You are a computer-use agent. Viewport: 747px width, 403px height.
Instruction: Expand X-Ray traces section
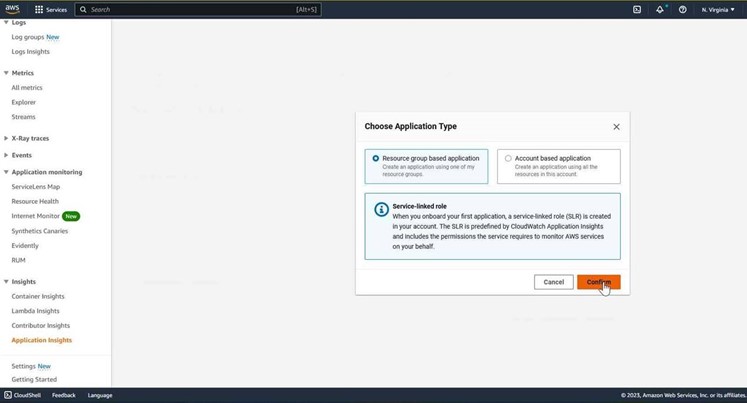[6, 138]
